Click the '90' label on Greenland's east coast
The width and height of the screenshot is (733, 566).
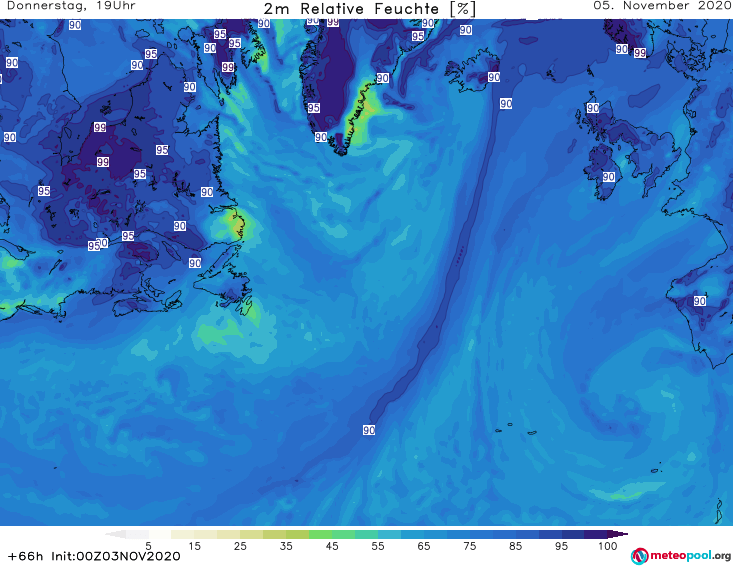(382, 78)
